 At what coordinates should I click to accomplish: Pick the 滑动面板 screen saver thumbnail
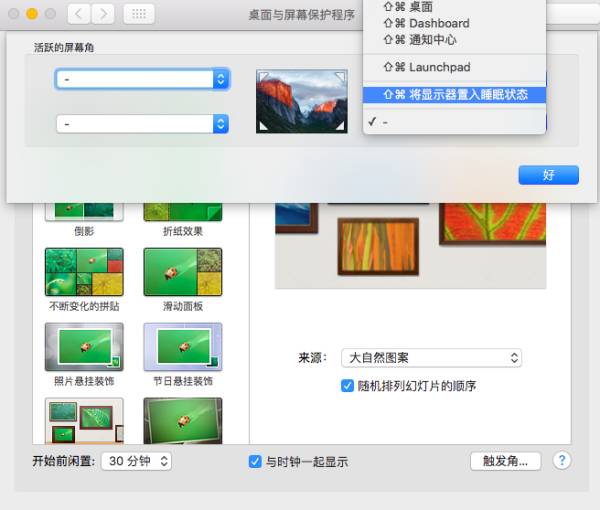182,272
